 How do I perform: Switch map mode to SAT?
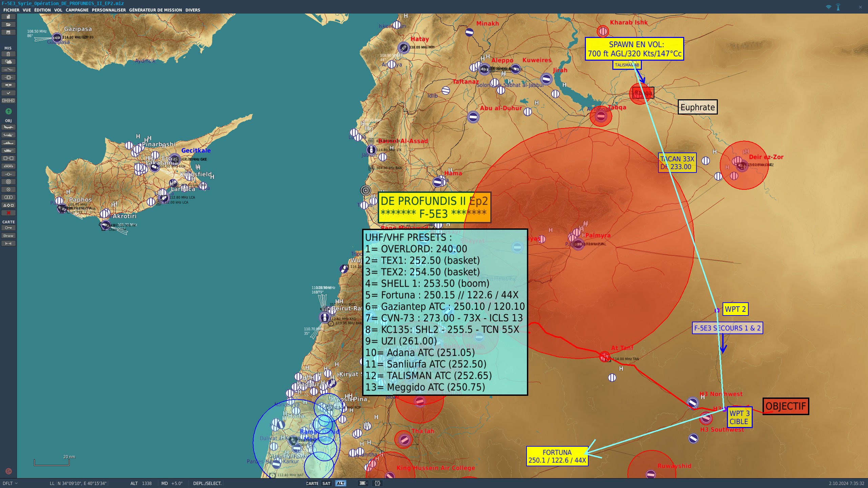(326, 483)
